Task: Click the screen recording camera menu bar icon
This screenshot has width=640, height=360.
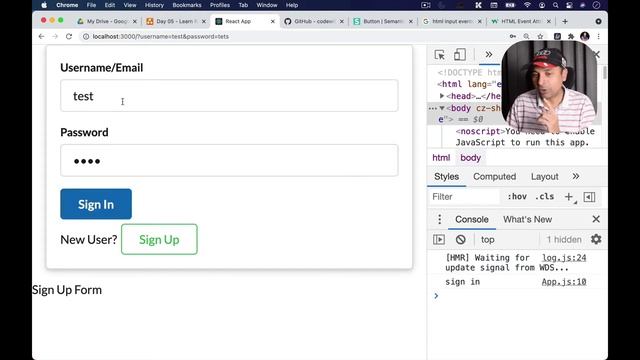Action: pos(426,5)
